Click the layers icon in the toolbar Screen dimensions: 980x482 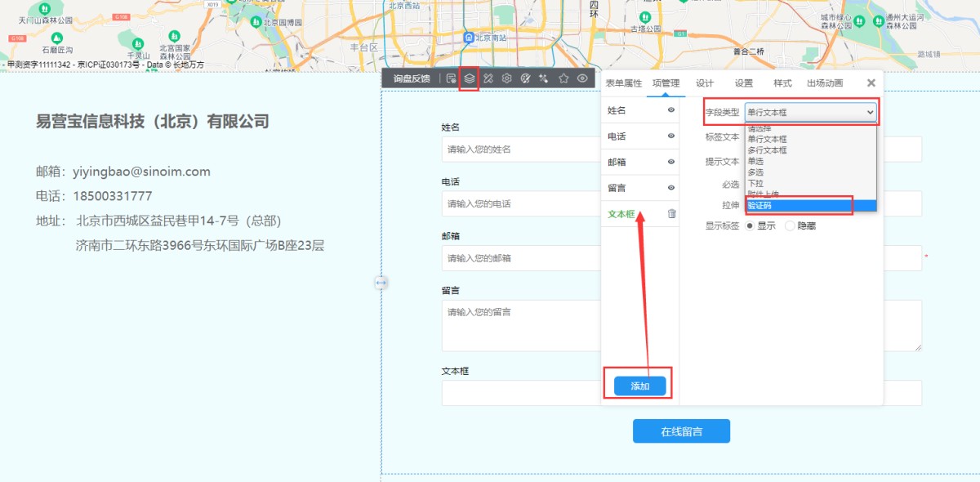click(470, 78)
